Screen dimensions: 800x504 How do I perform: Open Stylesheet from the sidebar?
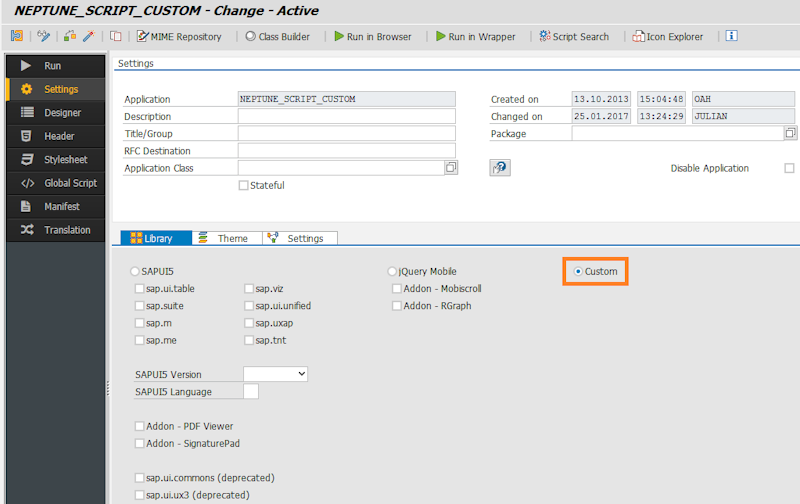(56, 160)
